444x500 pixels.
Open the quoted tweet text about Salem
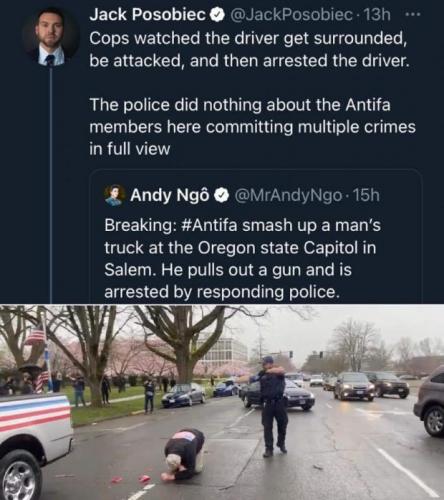coord(242,259)
